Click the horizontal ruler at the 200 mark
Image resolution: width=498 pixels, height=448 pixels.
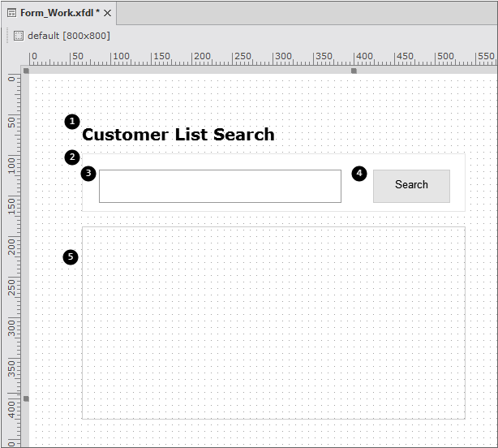pyautogui.click(x=192, y=58)
